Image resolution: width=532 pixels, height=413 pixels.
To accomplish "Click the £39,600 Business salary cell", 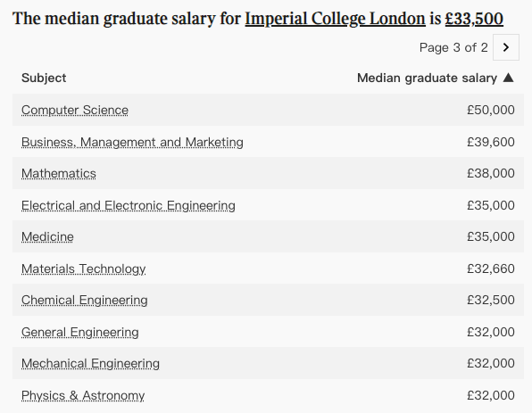I will coord(491,142).
